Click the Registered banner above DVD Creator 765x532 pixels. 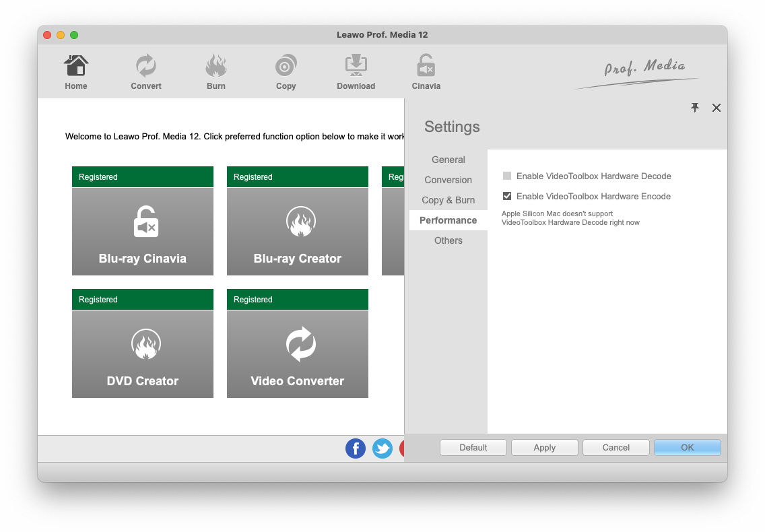143,299
